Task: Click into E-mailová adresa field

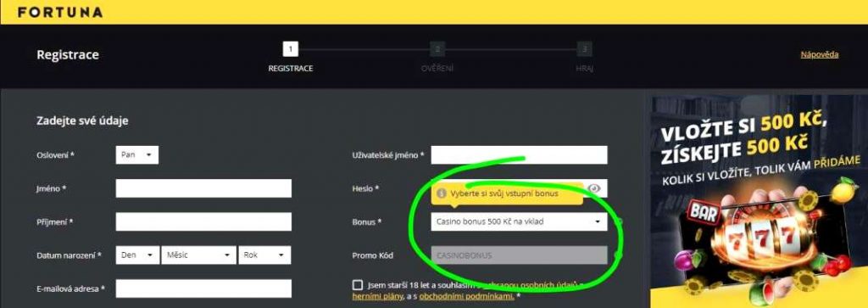Action: [203, 288]
